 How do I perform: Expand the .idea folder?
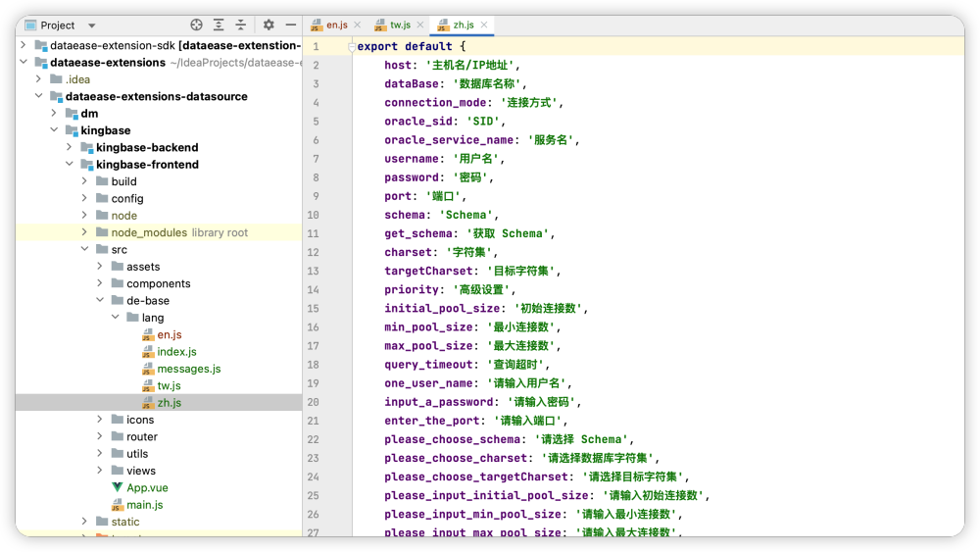(39, 78)
